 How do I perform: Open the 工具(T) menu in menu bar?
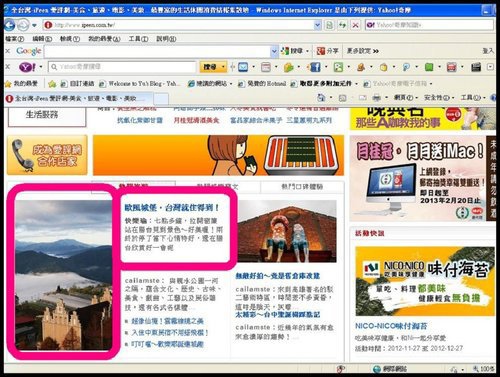coord(138,39)
